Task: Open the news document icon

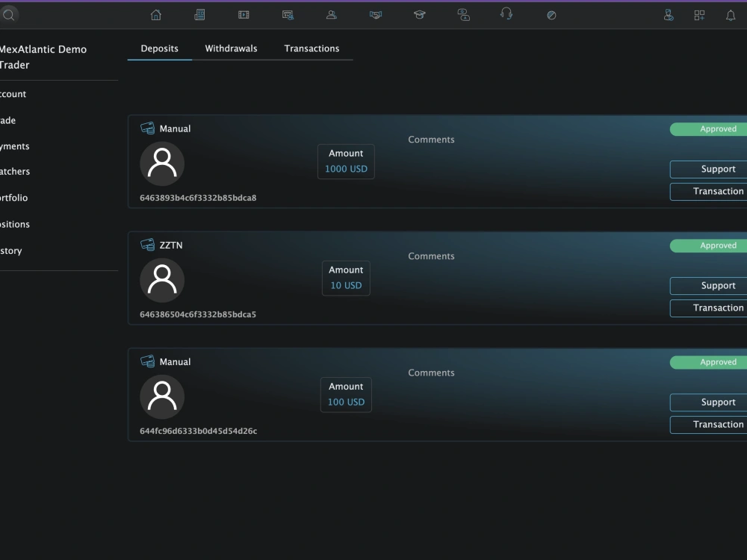Action: (199, 15)
